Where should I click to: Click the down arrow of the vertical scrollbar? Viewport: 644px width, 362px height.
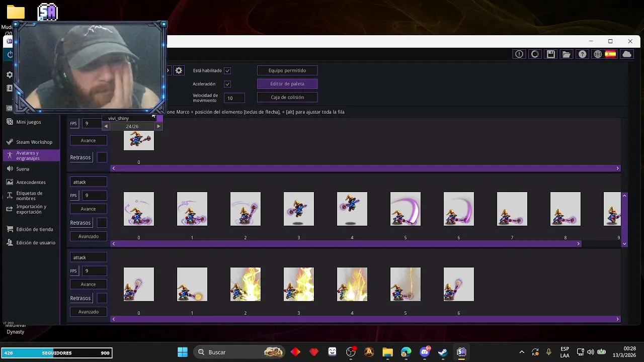pos(624,244)
